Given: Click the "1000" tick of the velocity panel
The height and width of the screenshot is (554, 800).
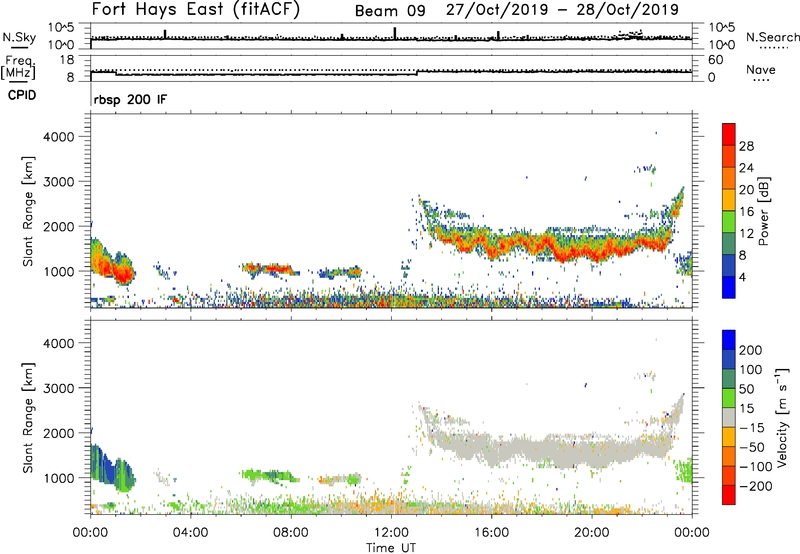Looking at the screenshot, I should click(x=59, y=478).
